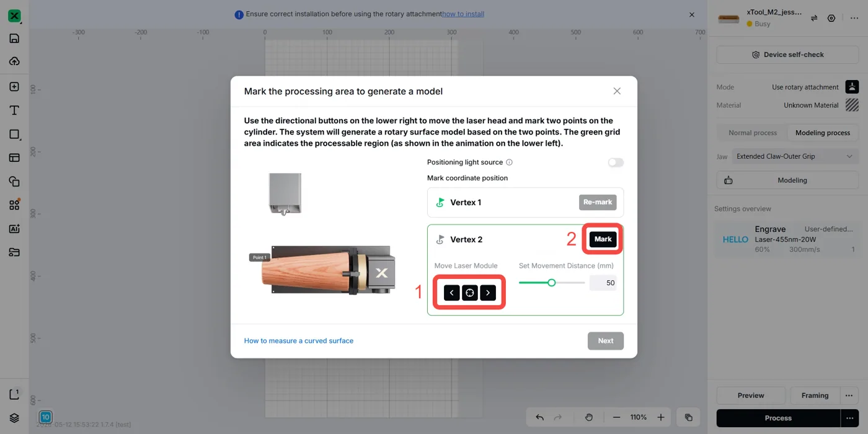Open more options next to Process button
The width and height of the screenshot is (868, 434).
[849, 418]
